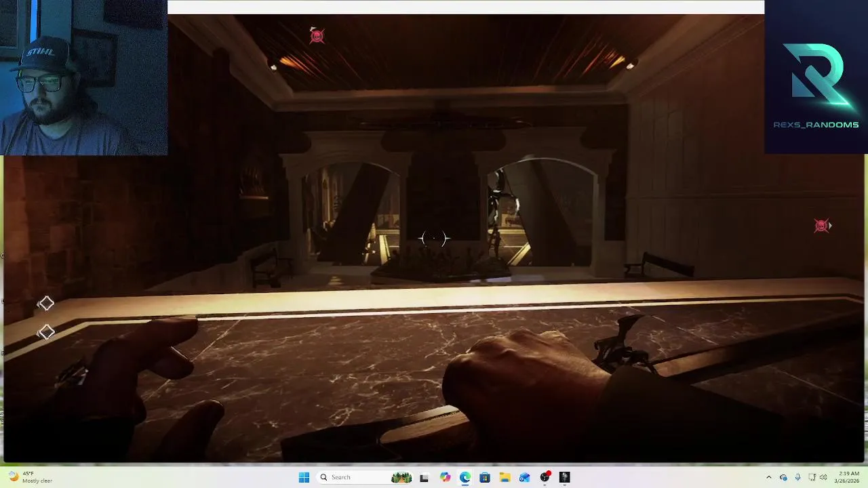
Task: Open the weather widget showing 45°F
Action: 30,477
